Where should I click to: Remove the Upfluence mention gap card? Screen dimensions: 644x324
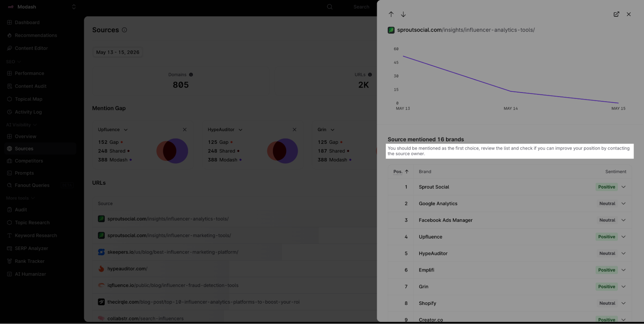[185, 130]
